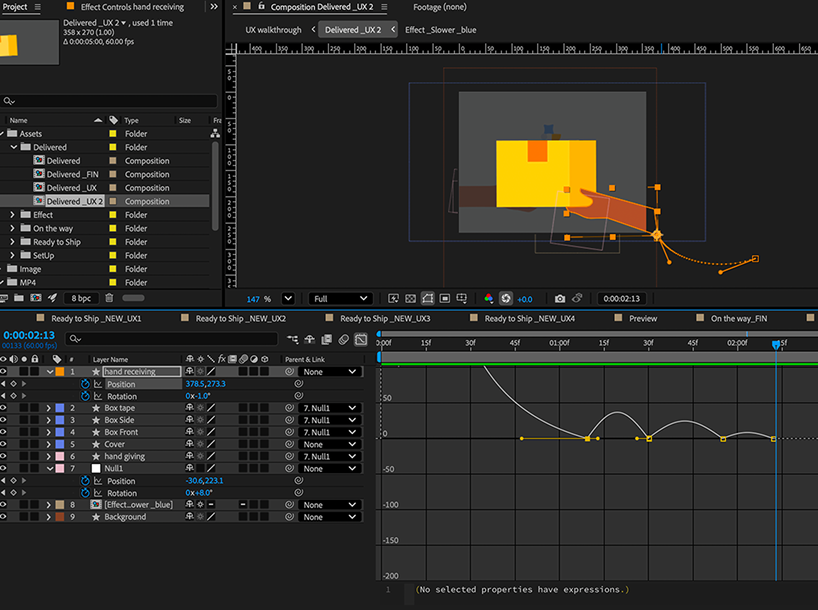This screenshot has height=610, width=818.
Task: Take a snapshot of the composition viewer
Action: tap(560, 298)
